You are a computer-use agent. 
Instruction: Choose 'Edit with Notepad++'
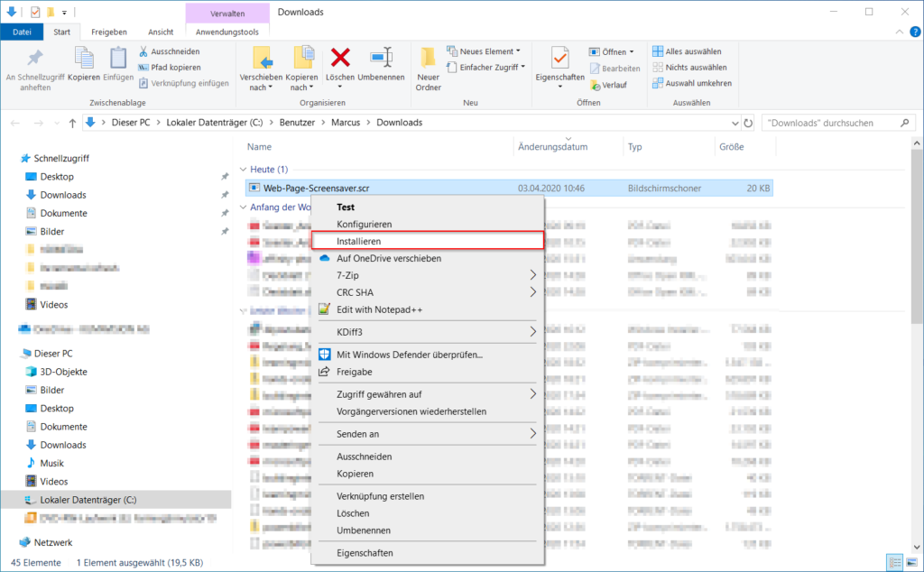[x=427, y=309]
